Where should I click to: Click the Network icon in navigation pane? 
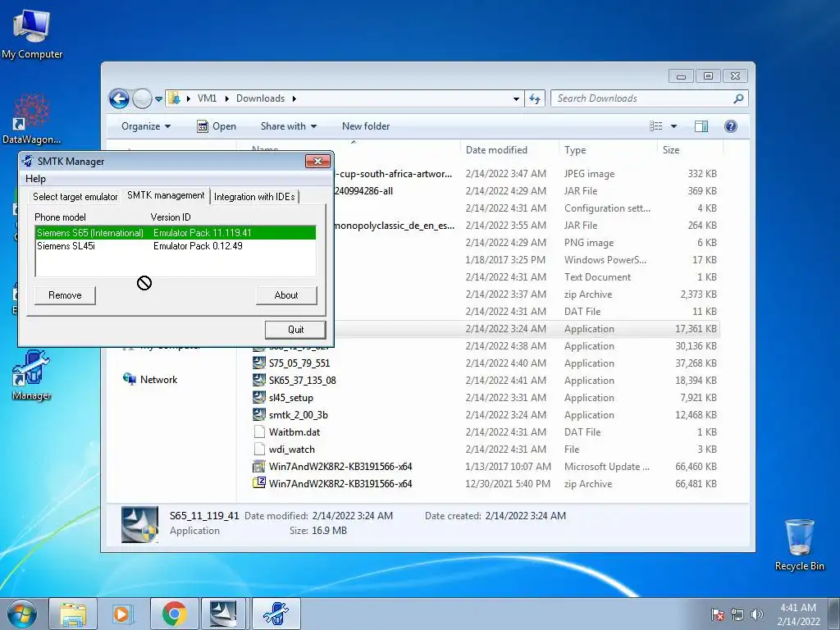[x=130, y=379]
